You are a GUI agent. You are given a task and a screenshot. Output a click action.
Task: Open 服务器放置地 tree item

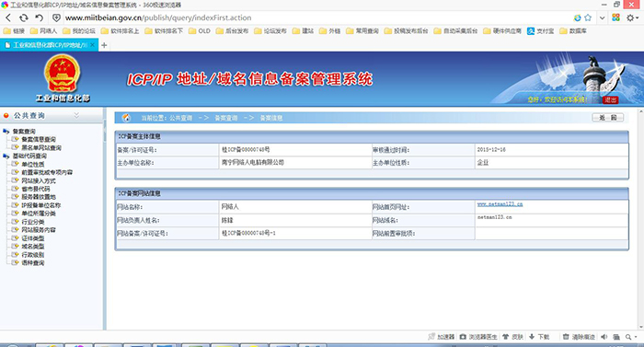tap(39, 197)
